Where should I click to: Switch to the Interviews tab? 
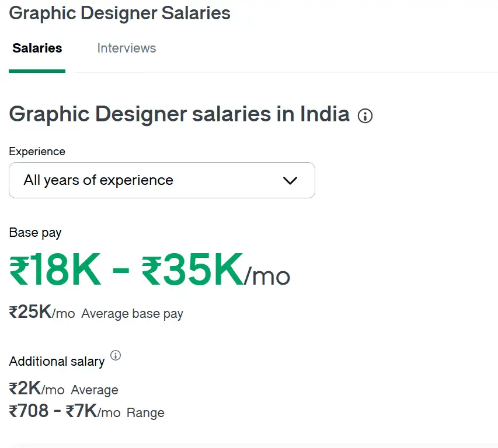126,48
